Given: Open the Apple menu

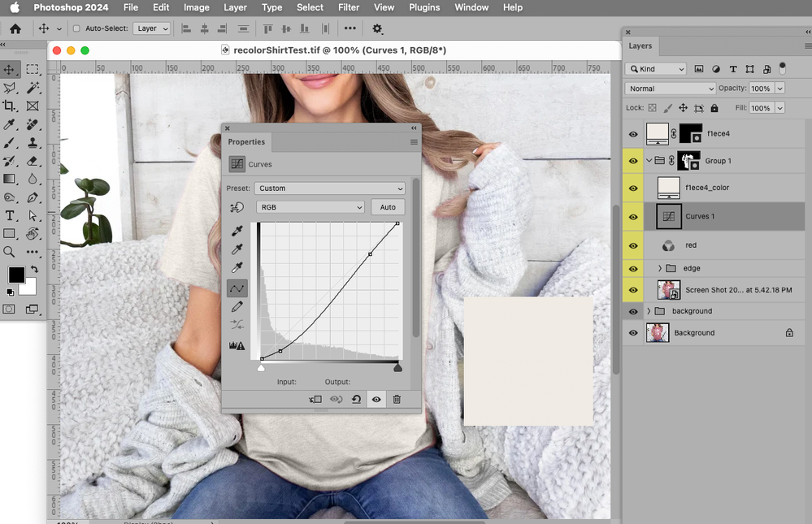Looking at the screenshot, I should pos(15,7).
